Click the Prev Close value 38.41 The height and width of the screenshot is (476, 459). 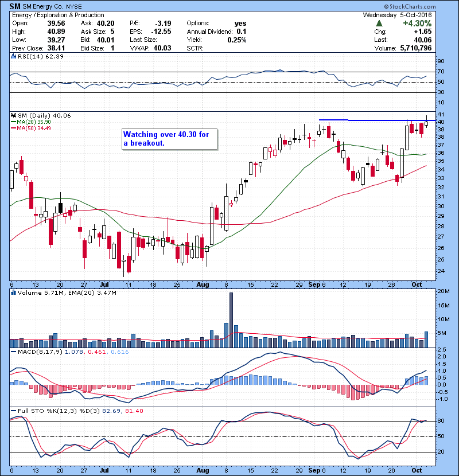pos(56,48)
